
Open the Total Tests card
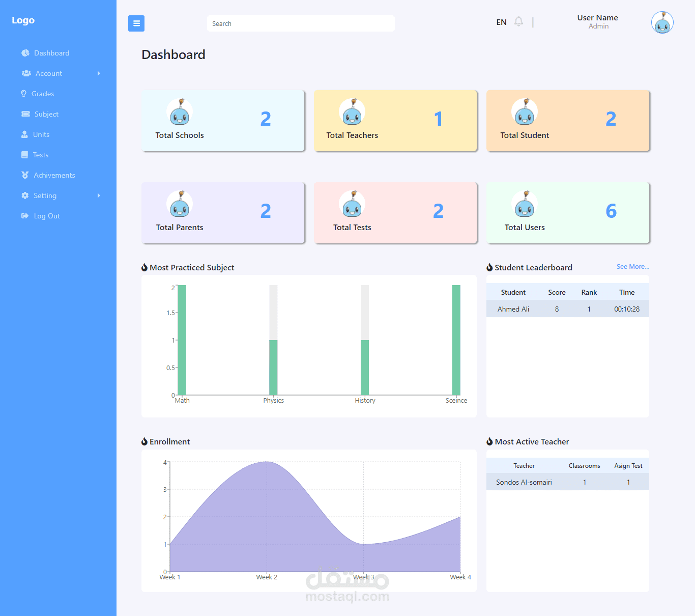pos(395,213)
